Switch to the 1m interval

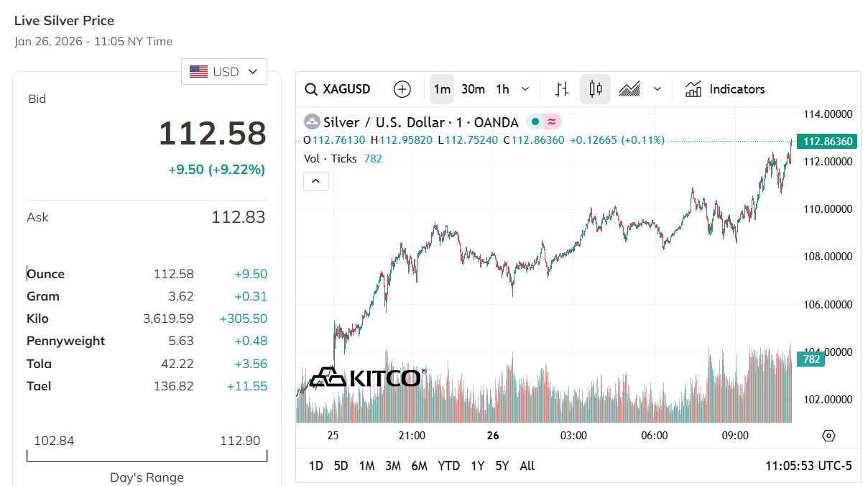(442, 89)
